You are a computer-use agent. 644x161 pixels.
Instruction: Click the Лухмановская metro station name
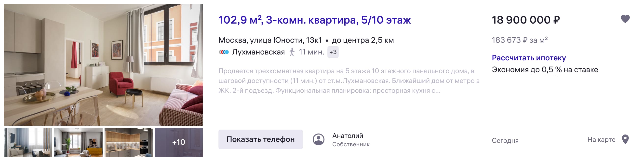pyautogui.click(x=258, y=52)
